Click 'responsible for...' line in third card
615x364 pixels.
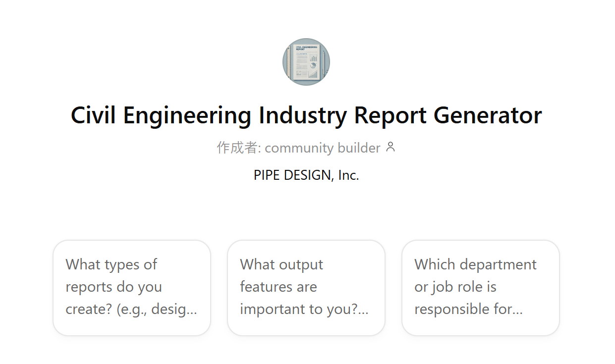coord(468,309)
